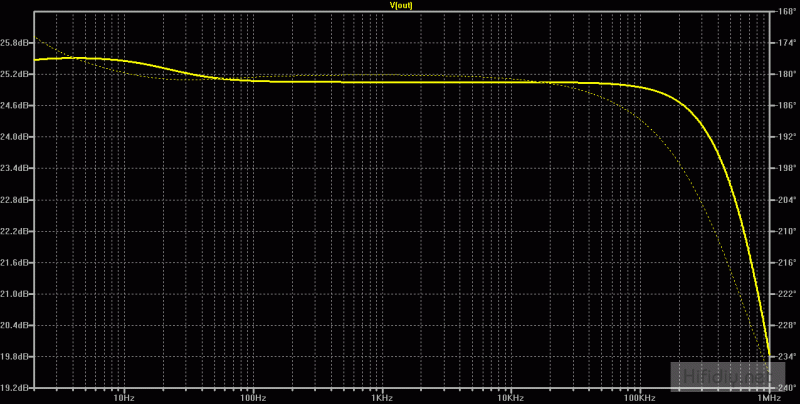Viewport: 800px width, 404px height.
Task: Click the 1MHz frequency axis label
Action: click(768, 397)
